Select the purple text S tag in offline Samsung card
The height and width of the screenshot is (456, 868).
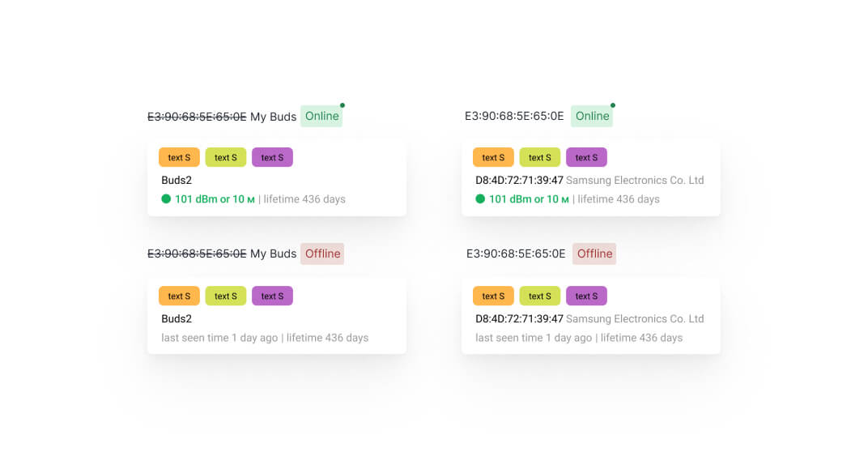[586, 296]
